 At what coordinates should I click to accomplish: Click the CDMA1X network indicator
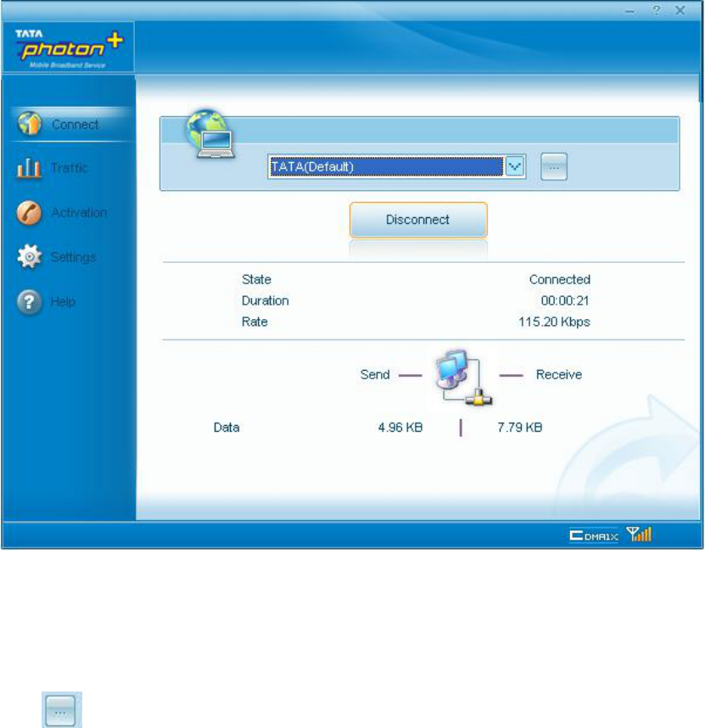[594, 535]
